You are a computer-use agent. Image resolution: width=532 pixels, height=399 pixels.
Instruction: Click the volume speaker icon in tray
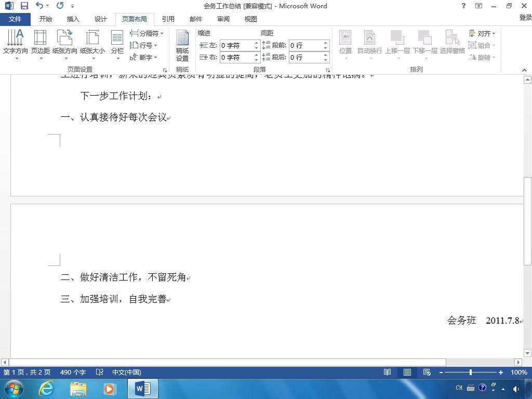pyautogui.click(x=516, y=389)
